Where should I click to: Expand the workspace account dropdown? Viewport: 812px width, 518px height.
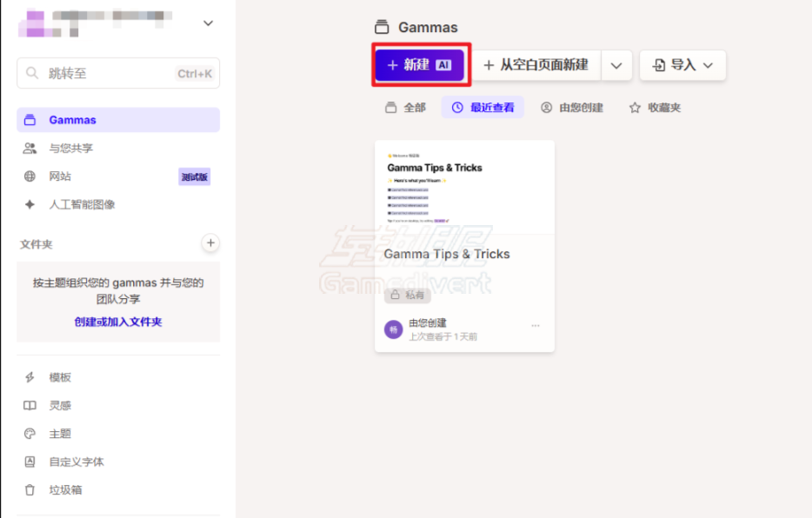[208, 23]
